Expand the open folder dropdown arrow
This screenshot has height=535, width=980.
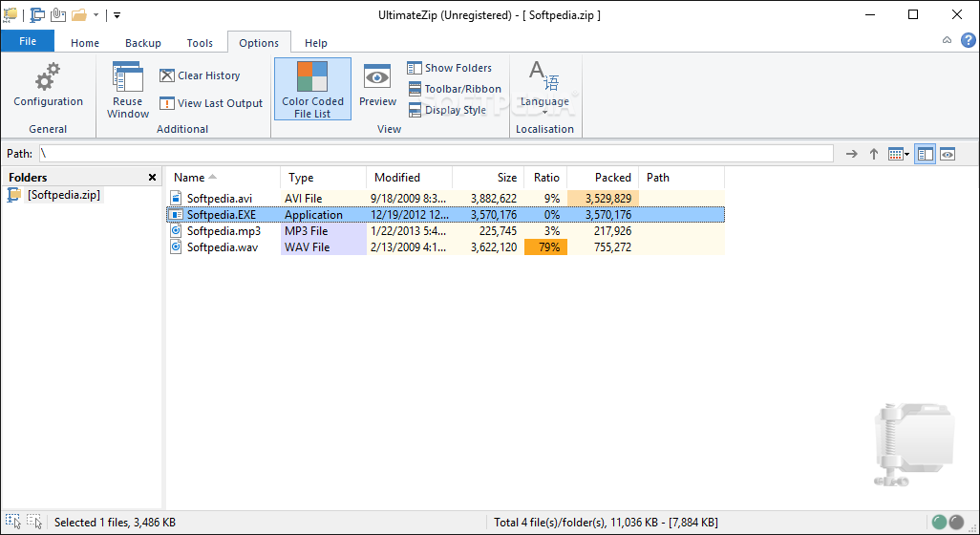[96, 14]
